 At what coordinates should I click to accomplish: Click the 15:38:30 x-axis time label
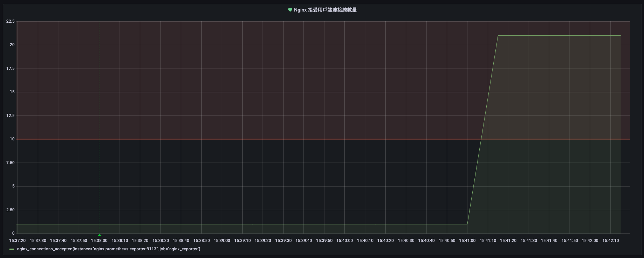coord(160,241)
